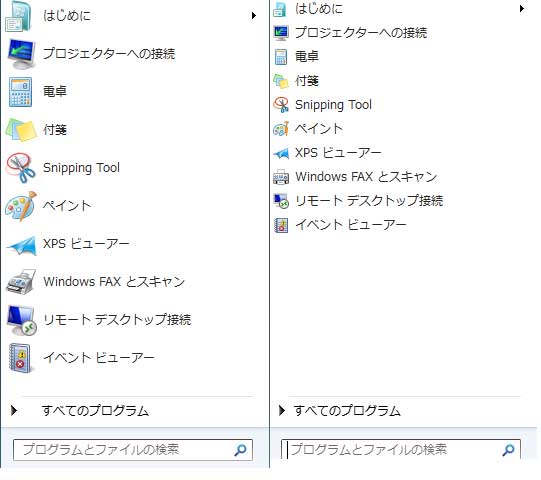Open the large XPS ビューアー paper plane icon

point(21,245)
